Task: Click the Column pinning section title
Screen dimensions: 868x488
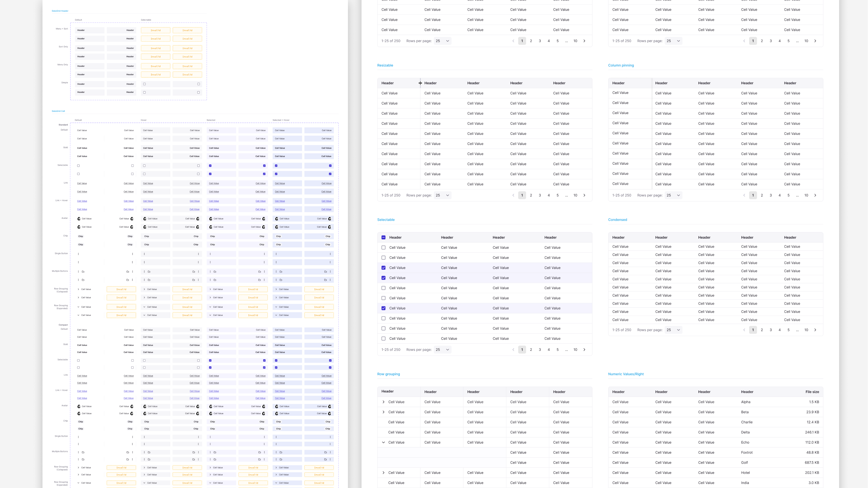Action: click(621, 65)
